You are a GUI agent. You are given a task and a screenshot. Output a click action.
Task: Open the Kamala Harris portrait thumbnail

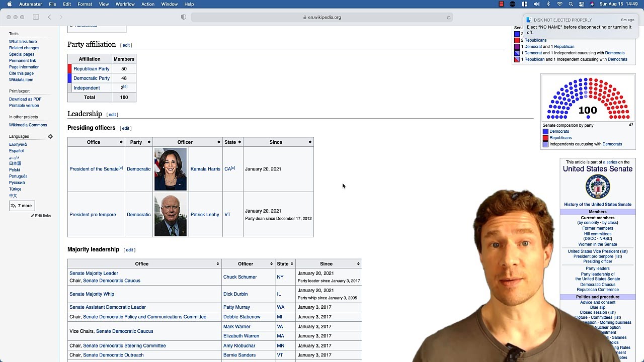tap(171, 169)
